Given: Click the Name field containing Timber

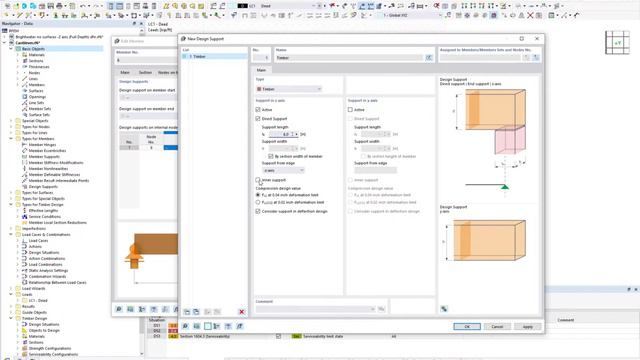Looking at the screenshot, I should [349, 58].
